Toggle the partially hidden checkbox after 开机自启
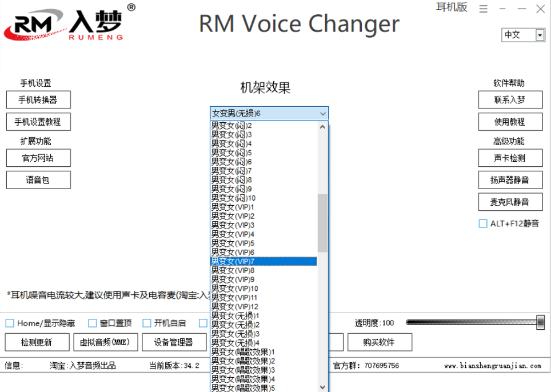This screenshot has height=392, width=551. coord(203,323)
